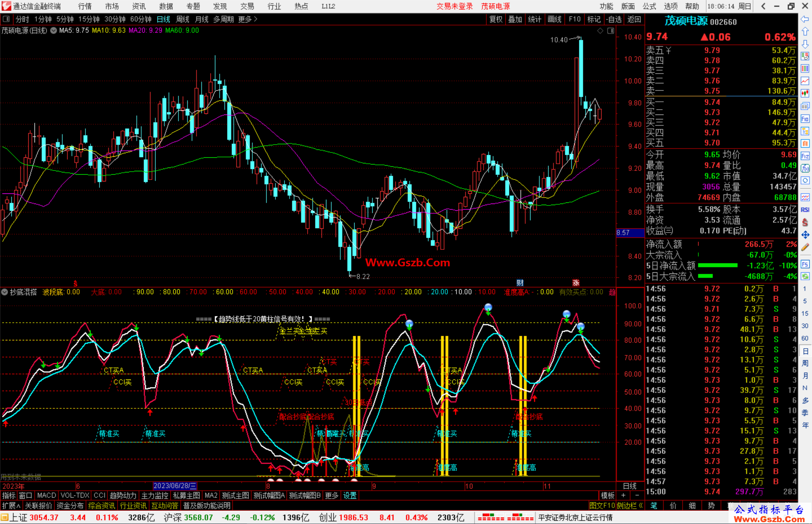812x524 pixels.
Task: Switch to the 60分钟 period tab
Action: click(141, 19)
